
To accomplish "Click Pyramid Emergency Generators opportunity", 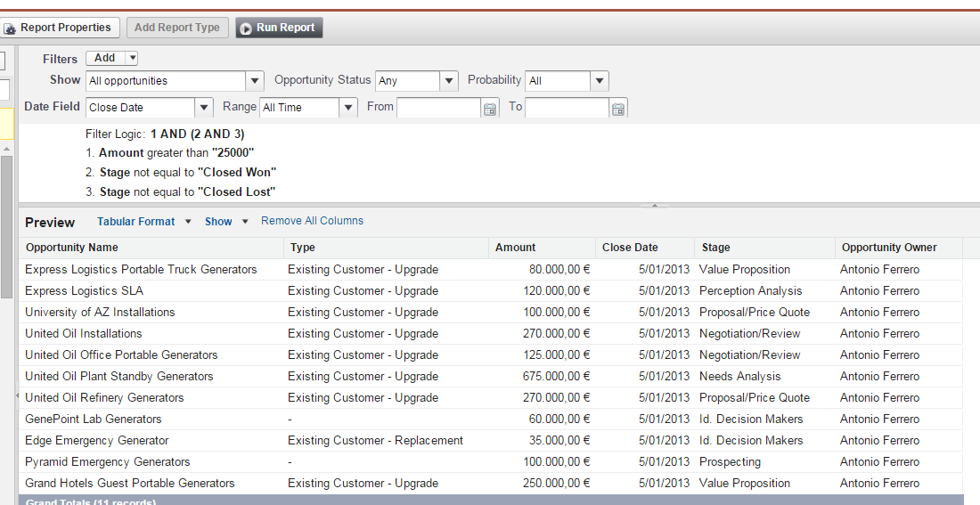I will (108, 461).
